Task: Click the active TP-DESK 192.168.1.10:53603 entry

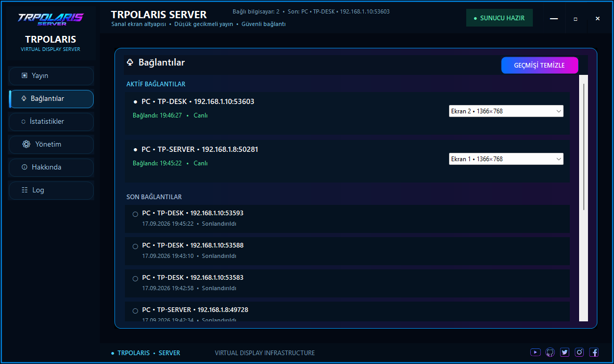Action: coord(348,113)
